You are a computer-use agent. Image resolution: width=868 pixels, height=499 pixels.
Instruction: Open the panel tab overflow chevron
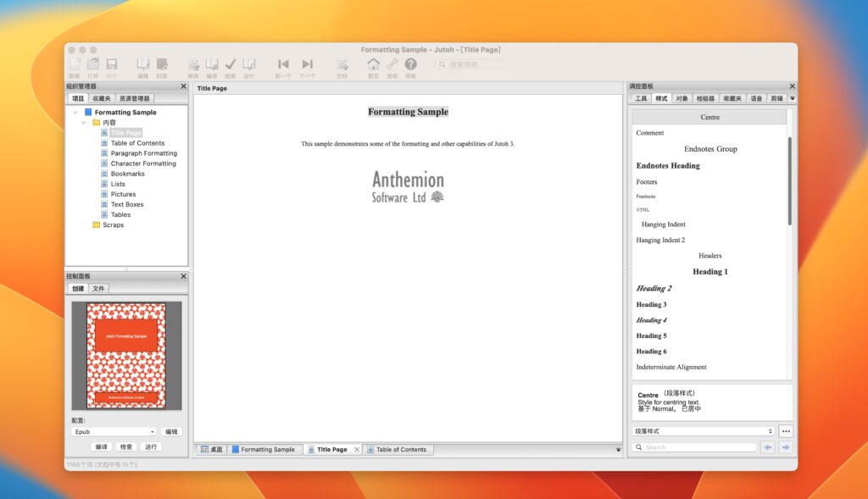[792, 97]
